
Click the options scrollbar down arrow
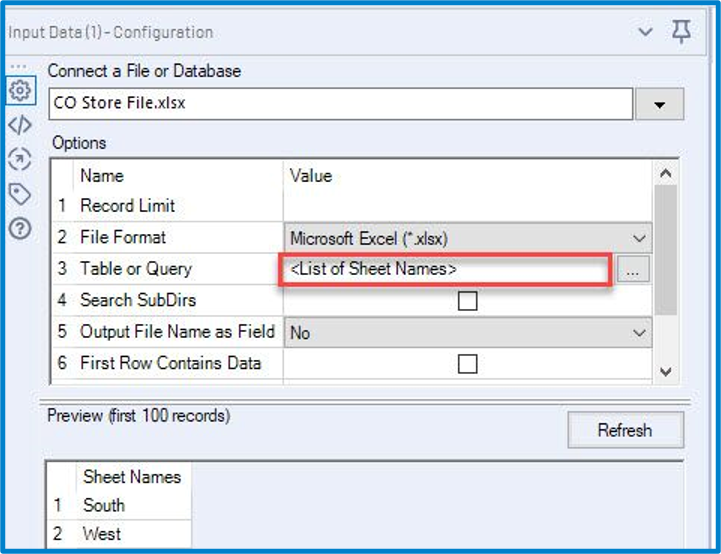click(x=665, y=371)
